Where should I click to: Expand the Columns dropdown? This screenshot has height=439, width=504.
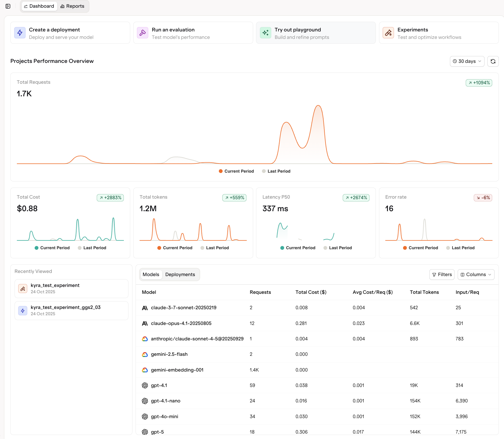point(476,274)
